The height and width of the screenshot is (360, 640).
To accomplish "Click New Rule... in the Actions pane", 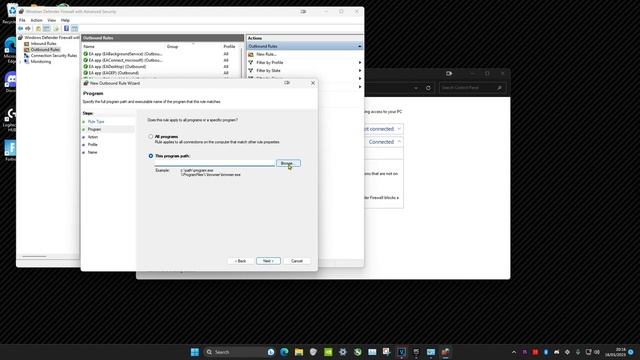I will (x=266, y=54).
